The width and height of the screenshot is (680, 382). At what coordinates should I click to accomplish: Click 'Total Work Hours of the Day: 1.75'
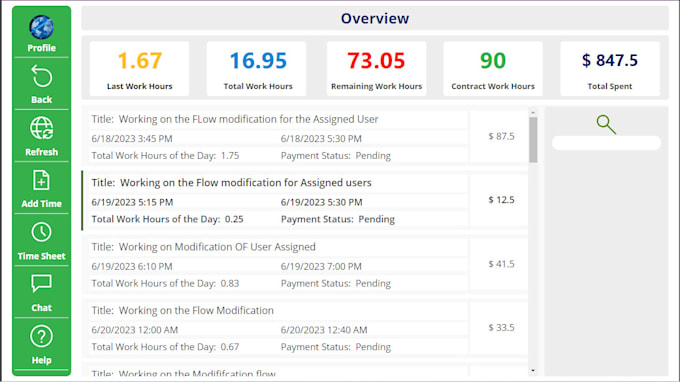coord(165,156)
